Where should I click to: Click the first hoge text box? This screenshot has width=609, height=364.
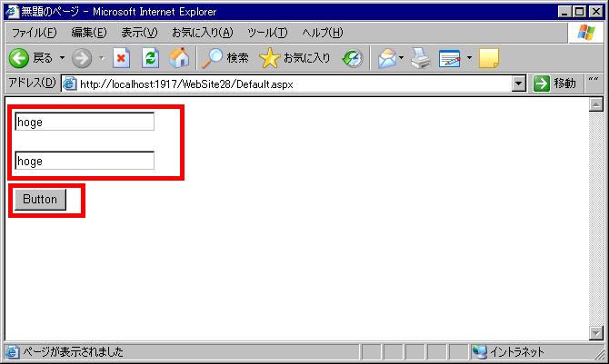pyautogui.click(x=85, y=122)
